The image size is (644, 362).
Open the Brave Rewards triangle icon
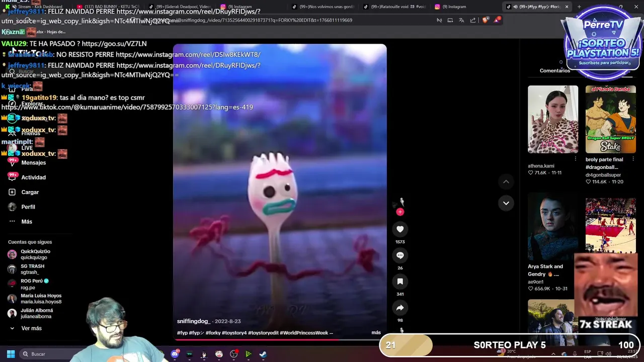click(497, 20)
